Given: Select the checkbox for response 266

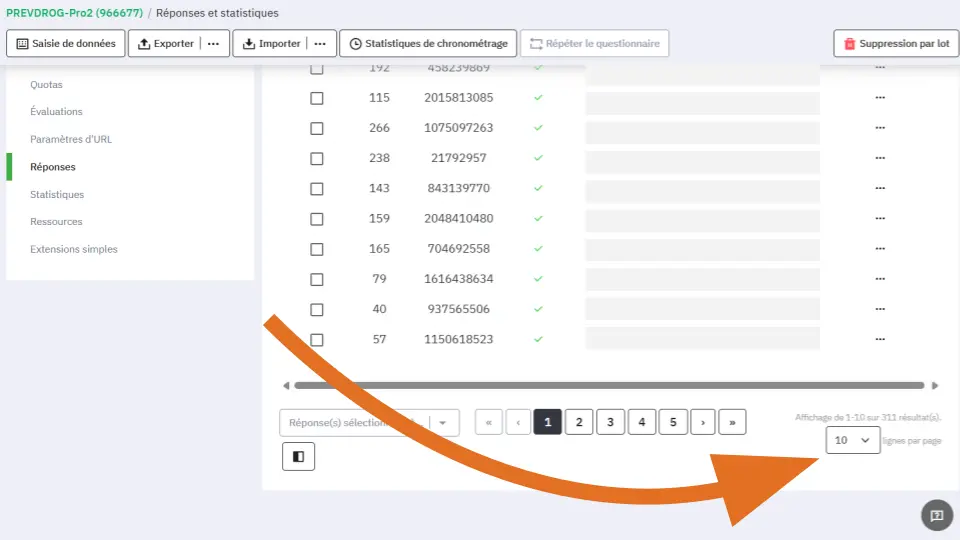Looking at the screenshot, I should 317,129.
